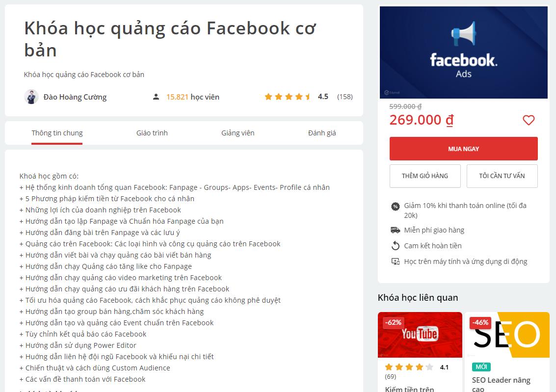Open instructor name Đào Hoàng Cường link
556x392 pixels.
click(x=75, y=97)
